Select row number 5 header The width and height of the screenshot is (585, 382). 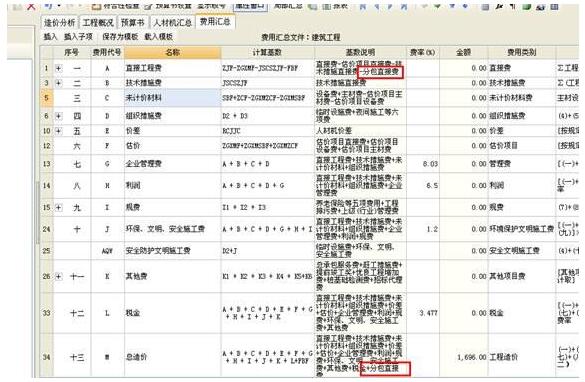pyautogui.click(x=47, y=98)
